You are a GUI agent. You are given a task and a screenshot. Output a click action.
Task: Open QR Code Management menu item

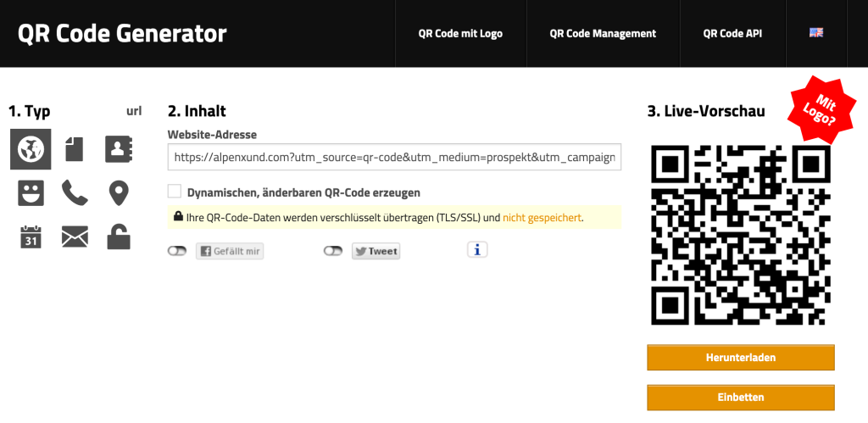[603, 34]
